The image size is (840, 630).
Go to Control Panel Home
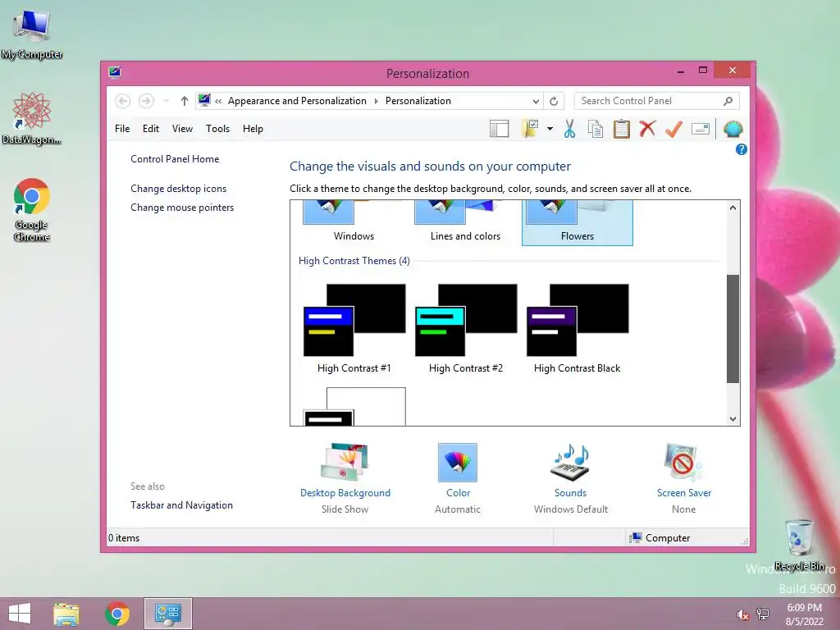(175, 159)
